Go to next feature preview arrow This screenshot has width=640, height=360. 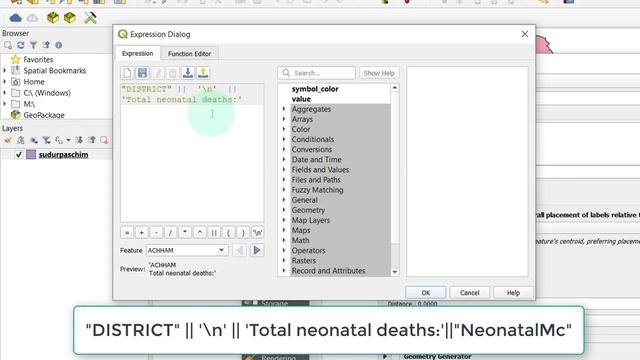(x=257, y=250)
